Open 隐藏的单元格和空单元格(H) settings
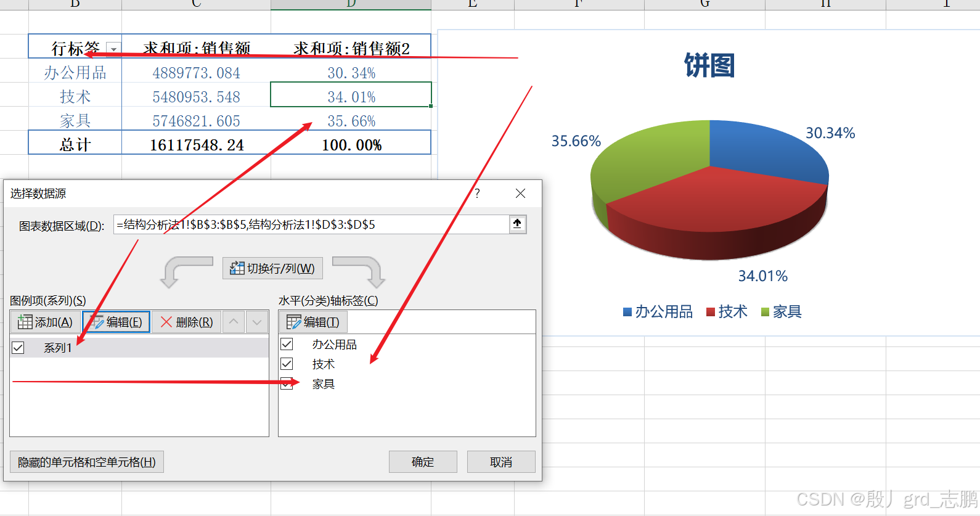The height and width of the screenshot is (516, 980). click(x=87, y=462)
